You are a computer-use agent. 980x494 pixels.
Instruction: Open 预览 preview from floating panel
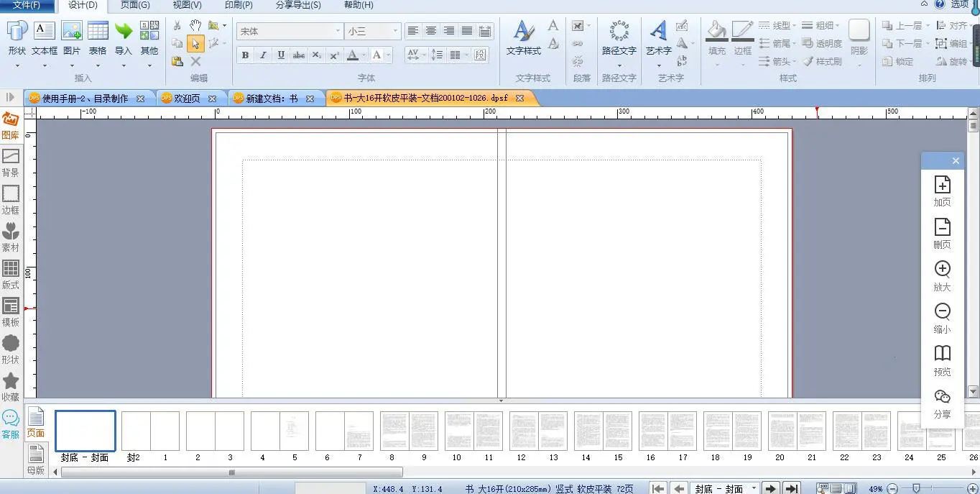point(942,360)
